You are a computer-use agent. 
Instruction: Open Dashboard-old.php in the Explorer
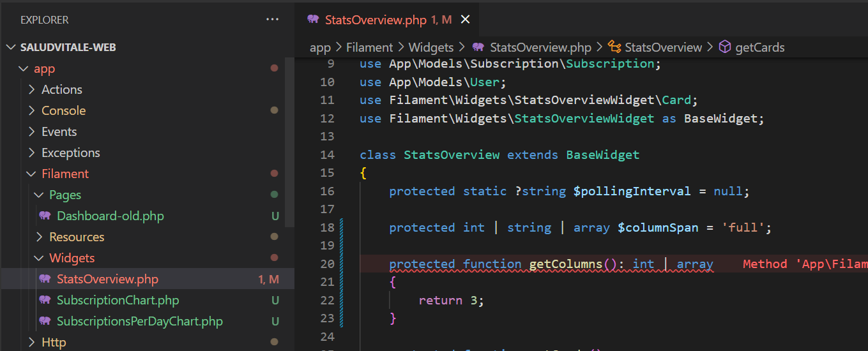click(110, 216)
